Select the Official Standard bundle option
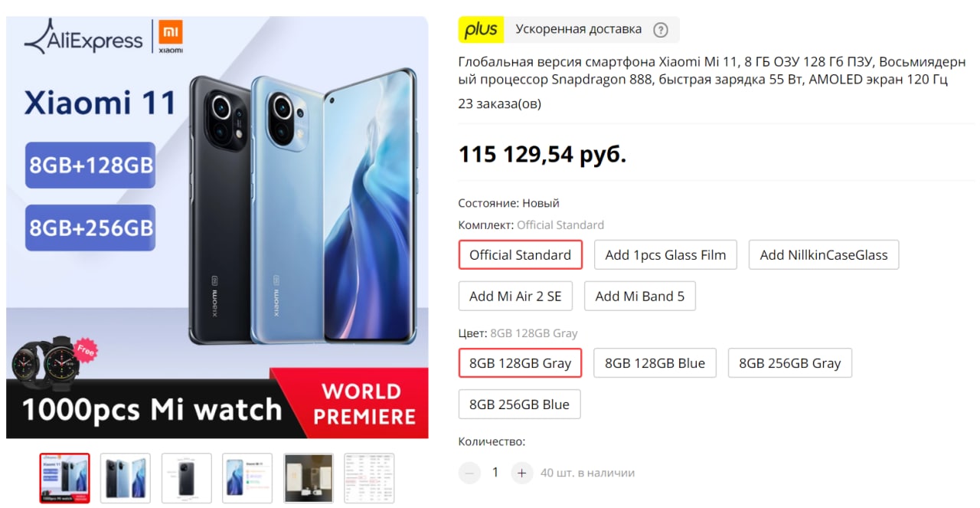Viewport: 980px width, 508px height. coord(521,255)
